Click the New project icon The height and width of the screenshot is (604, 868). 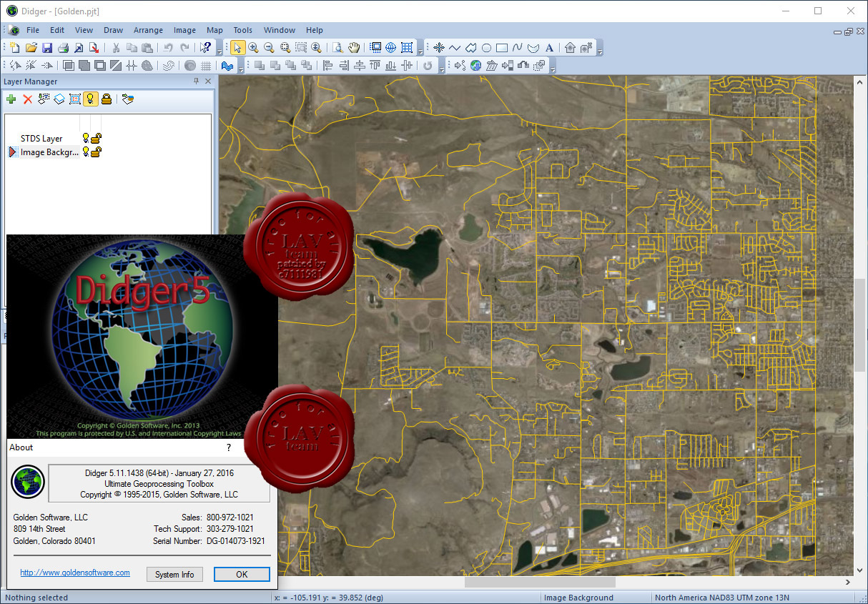pos(15,48)
